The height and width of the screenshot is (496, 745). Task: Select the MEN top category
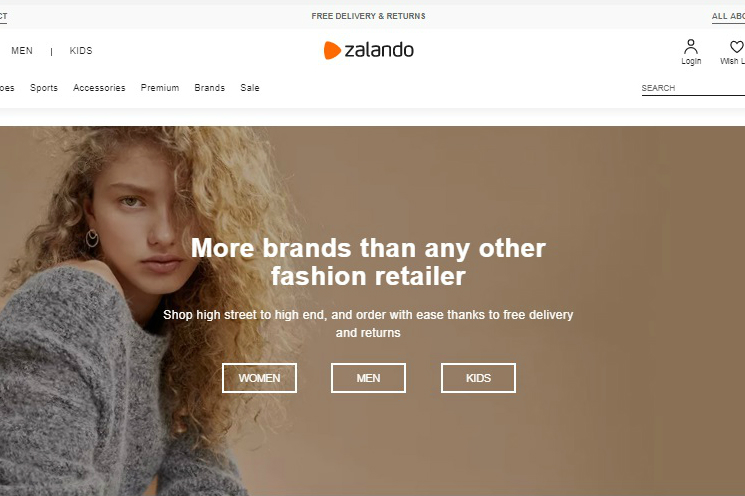[22, 50]
